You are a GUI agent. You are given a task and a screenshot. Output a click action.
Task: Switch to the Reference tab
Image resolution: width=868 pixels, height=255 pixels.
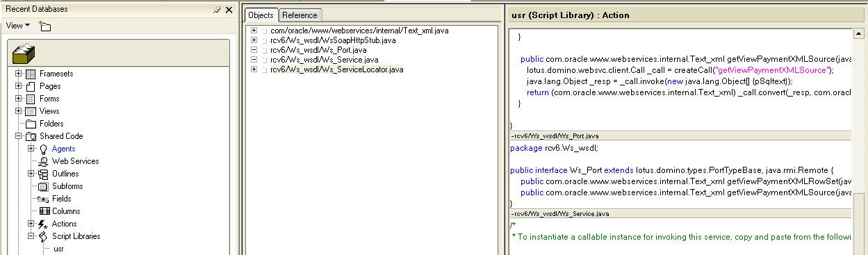click(x=300, y=15)
